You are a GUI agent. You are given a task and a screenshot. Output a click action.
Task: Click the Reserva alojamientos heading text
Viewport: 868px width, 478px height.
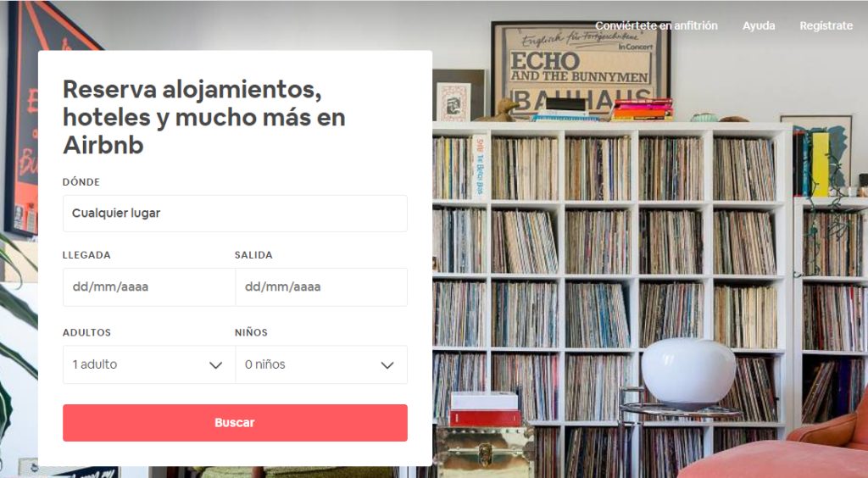(204, 117)
